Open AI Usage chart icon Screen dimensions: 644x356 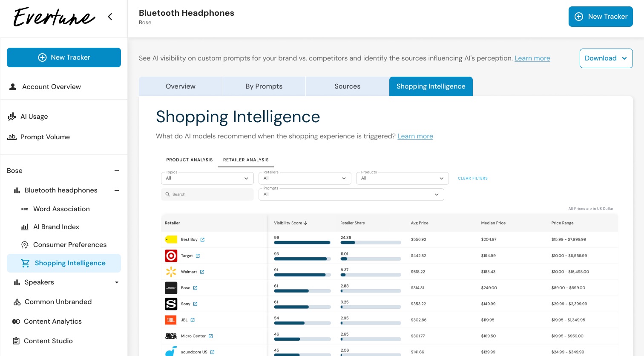(12, 117)
